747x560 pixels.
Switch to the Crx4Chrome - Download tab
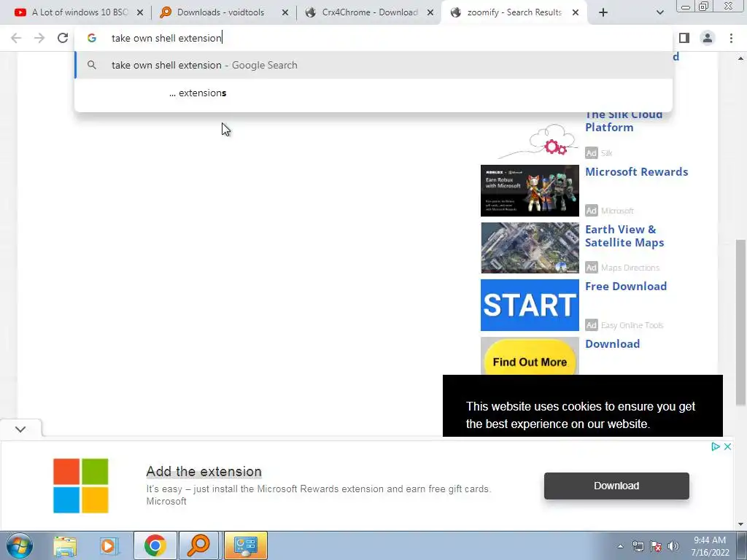point(365,12)
